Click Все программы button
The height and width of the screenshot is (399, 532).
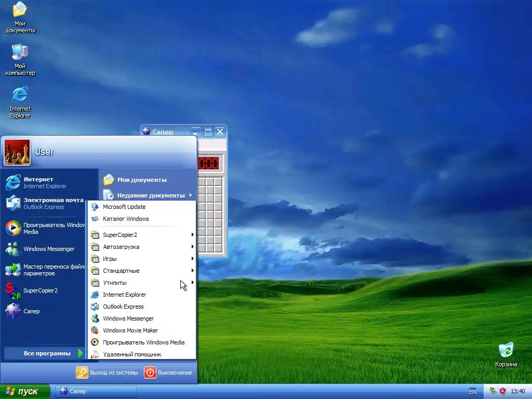point(44,353)
